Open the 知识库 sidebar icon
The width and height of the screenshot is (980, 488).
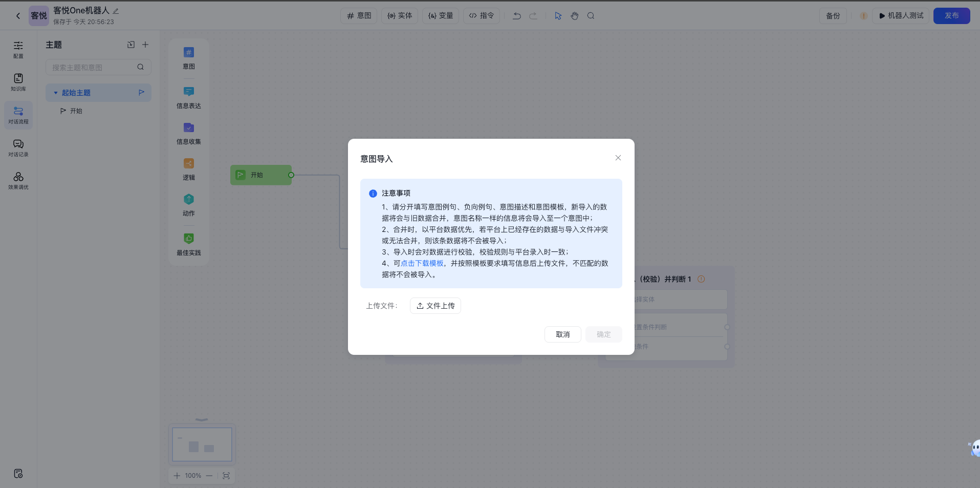(18, 82)
